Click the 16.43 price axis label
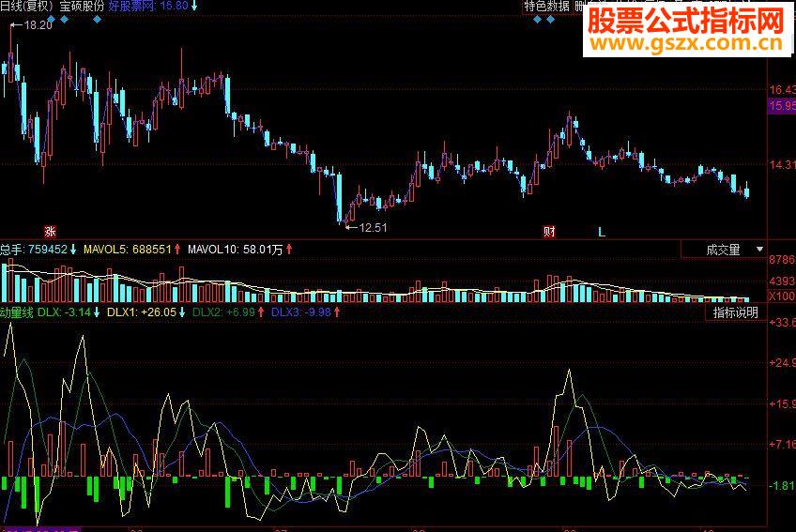 tap(782, 90)
